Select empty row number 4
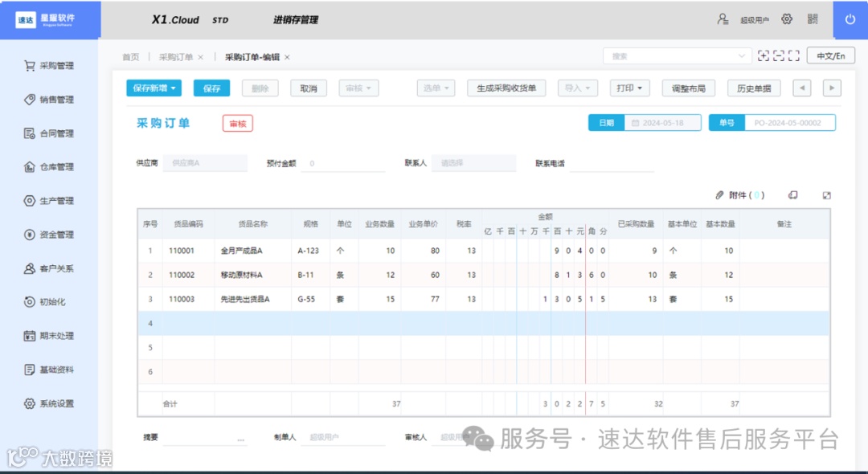The image size is (868, 474). [150, 324]
